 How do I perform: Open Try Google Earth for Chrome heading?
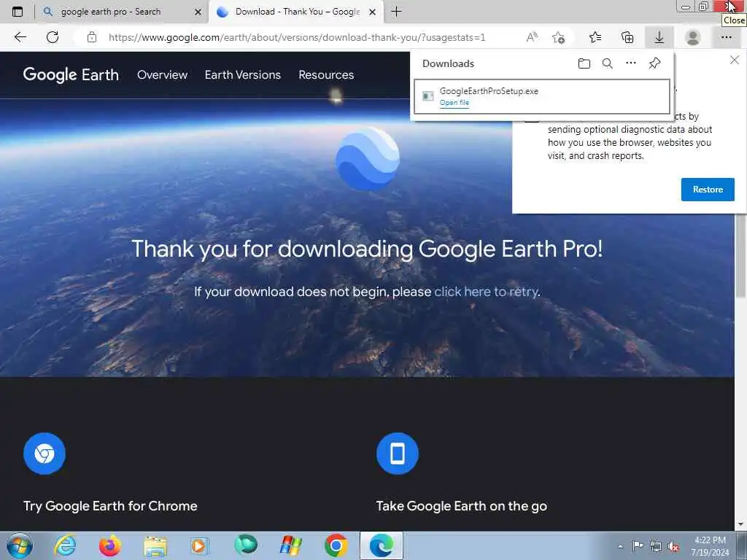point(110,506)
